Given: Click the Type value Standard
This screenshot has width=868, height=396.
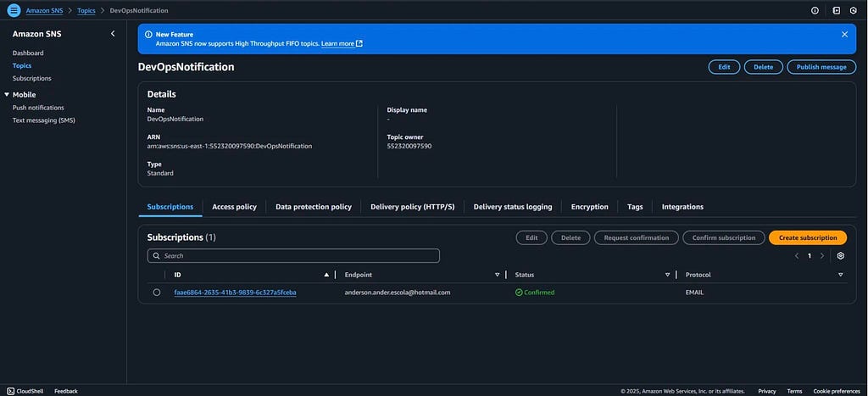Looking at the screenshot, I should coord(160,173).
